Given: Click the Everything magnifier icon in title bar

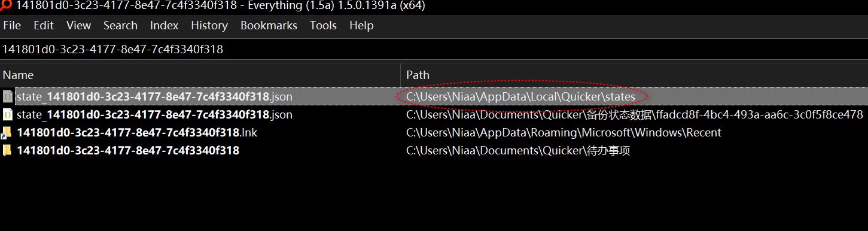Looking at the screenshot, I should pyautogui.click(x=6, y=5).
